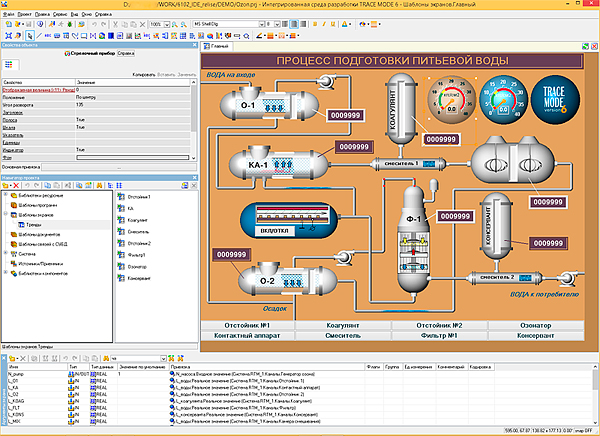Toggle left text alignment button

coord(285,24)
